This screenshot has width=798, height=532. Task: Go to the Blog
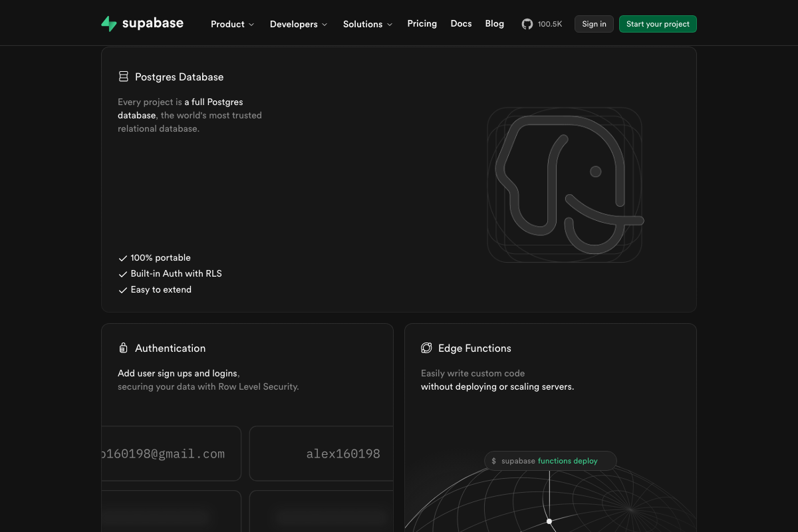pos(495,23)
